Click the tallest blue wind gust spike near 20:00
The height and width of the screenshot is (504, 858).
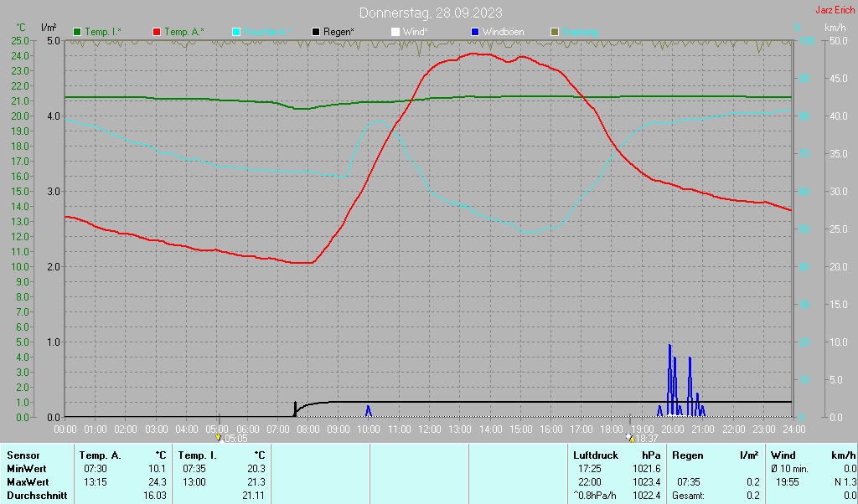[x=669, y=380]
